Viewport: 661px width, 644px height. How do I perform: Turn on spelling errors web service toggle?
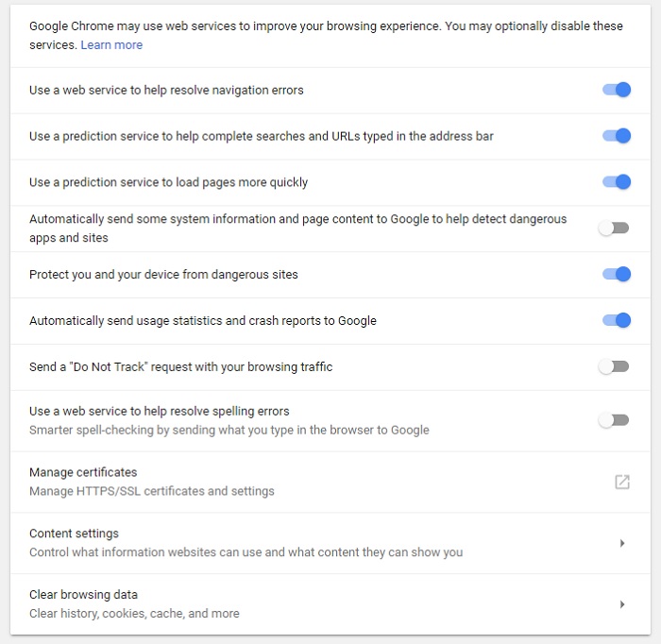pyautogui.click(x=614, y=420)
